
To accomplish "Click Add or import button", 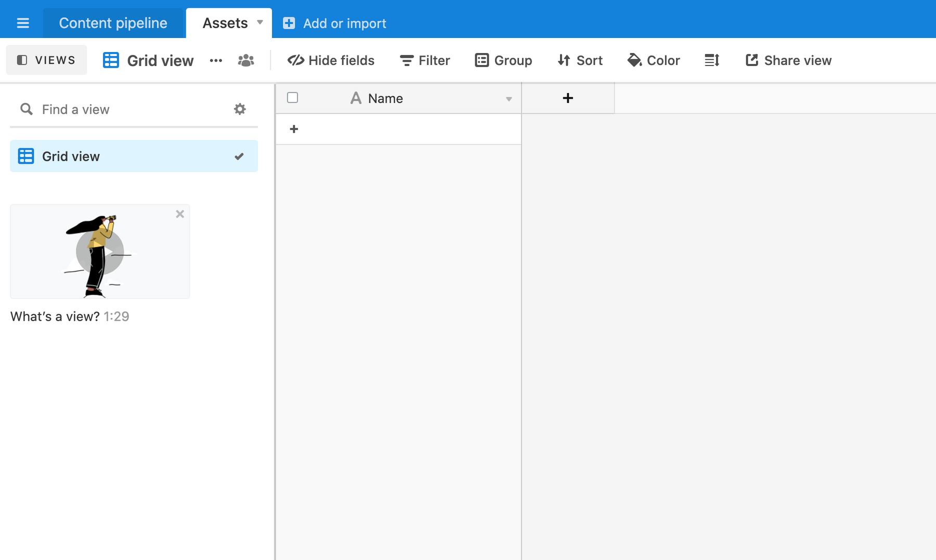I will 334,23.
